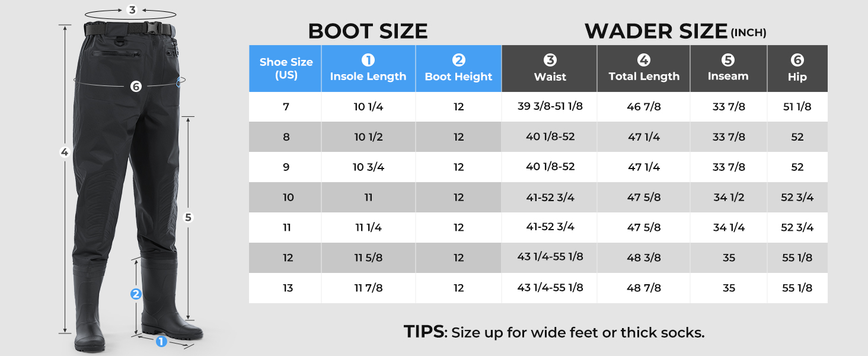Click the TIPS text about sizing up
The width and height of the screenshot is (868, 356).
pos(554,332)
